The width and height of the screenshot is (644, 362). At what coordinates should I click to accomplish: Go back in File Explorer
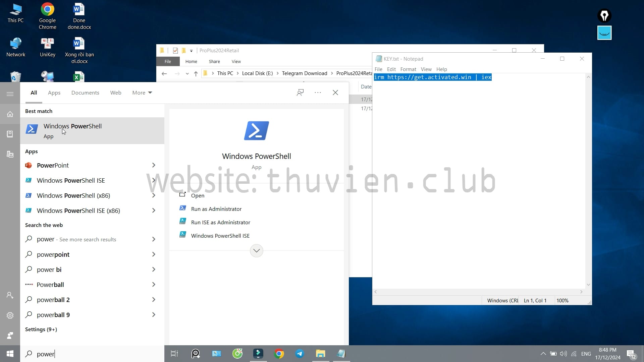164,73
